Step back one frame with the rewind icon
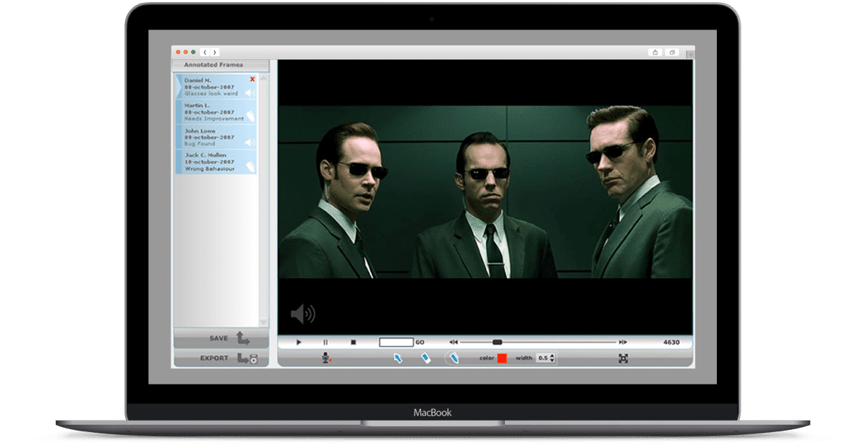Viewport: 868px width, 448px height. pyautogui.click(x=454, y=343)
